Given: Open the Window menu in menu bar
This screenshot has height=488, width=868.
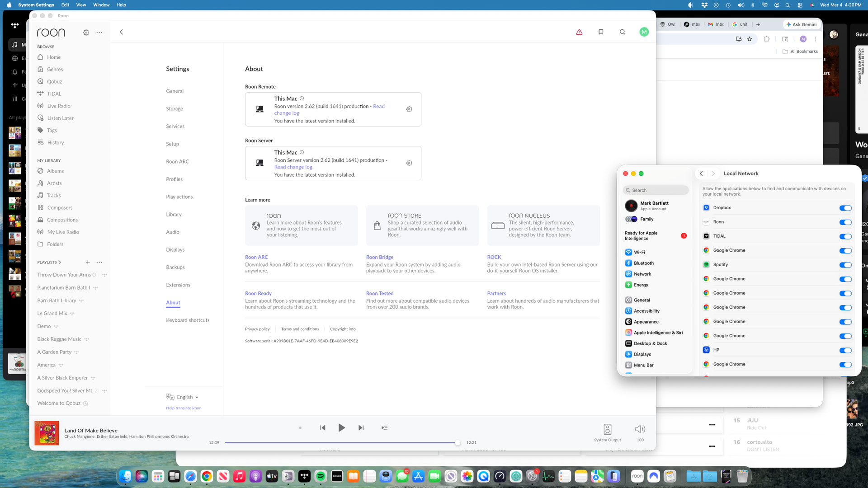Looking at the screenshot, I should (x=101, y=5).
